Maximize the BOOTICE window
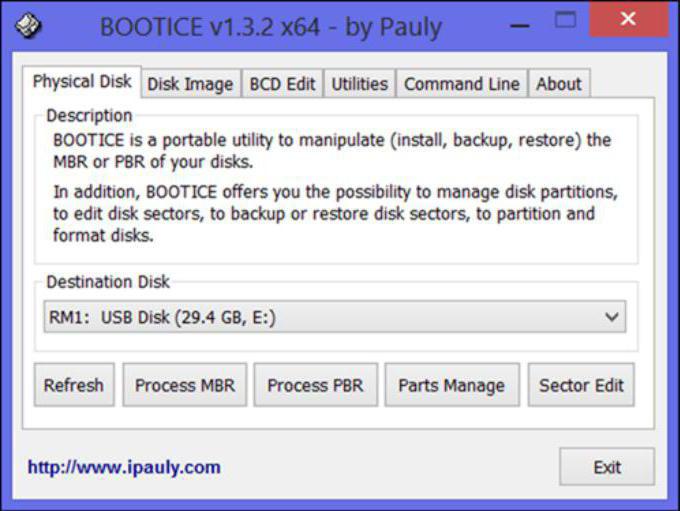 566,20
